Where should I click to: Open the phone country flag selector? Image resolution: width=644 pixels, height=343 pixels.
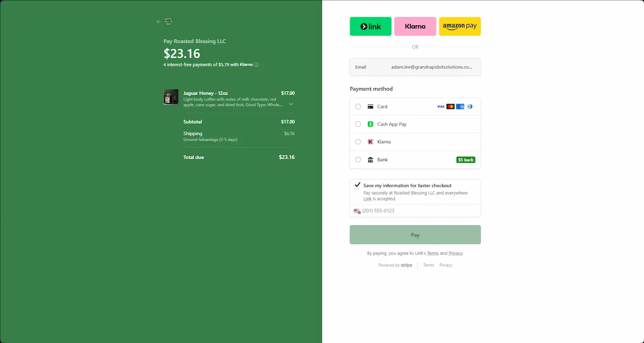pyautogui.click(x=357, y=211)
